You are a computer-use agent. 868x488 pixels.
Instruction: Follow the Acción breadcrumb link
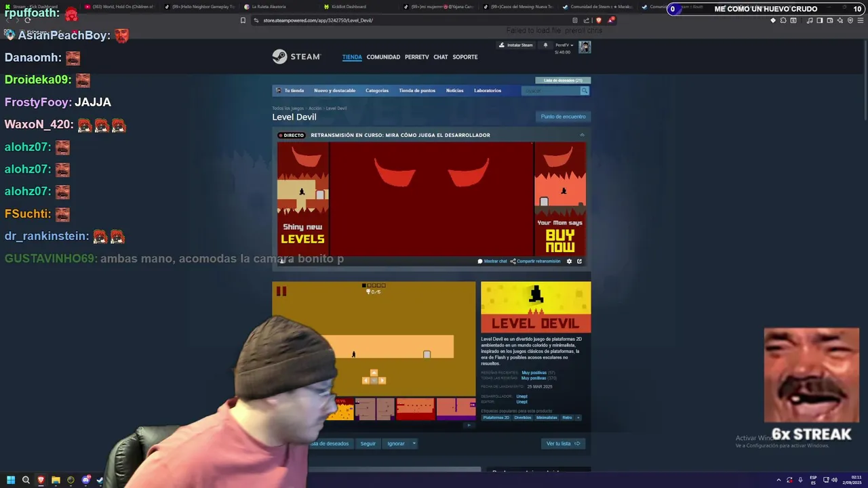(x=315, y=108)
